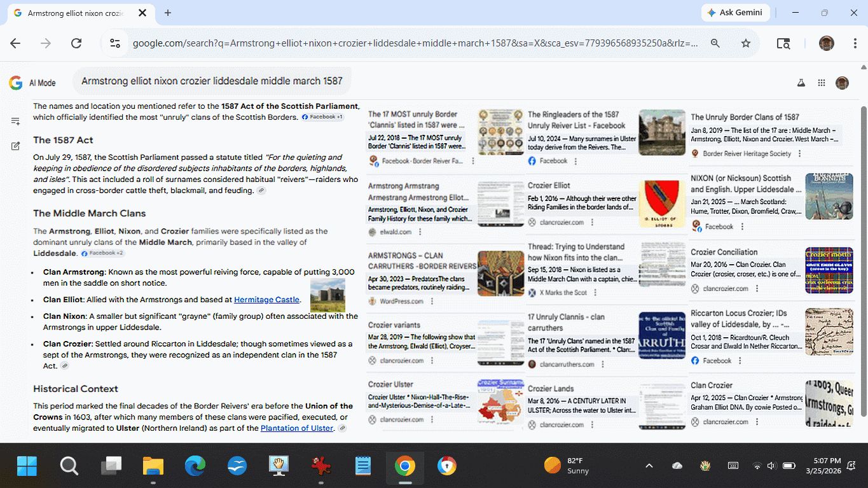Open the Plantation of Ulster link
The width and height of the screenshot is (868, 488).
click(297, 428)
